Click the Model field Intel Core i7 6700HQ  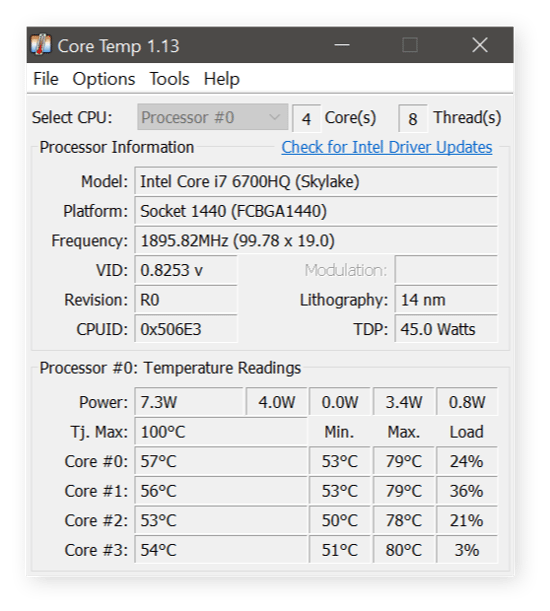pyautogui.click(x=316, y=181)
